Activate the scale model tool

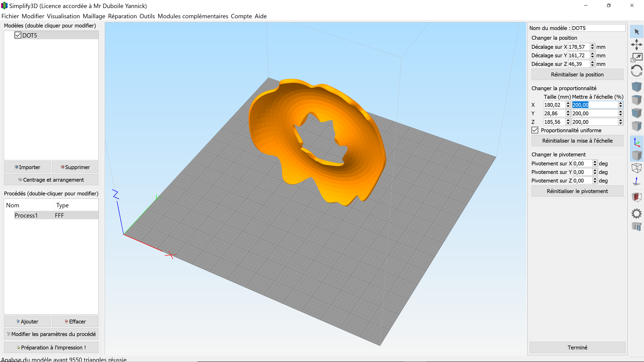636,57
